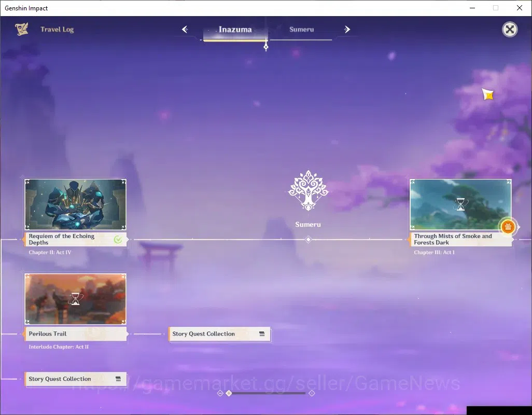Open Story Quest Collection next to Perilous Trail

pos(219,334)
